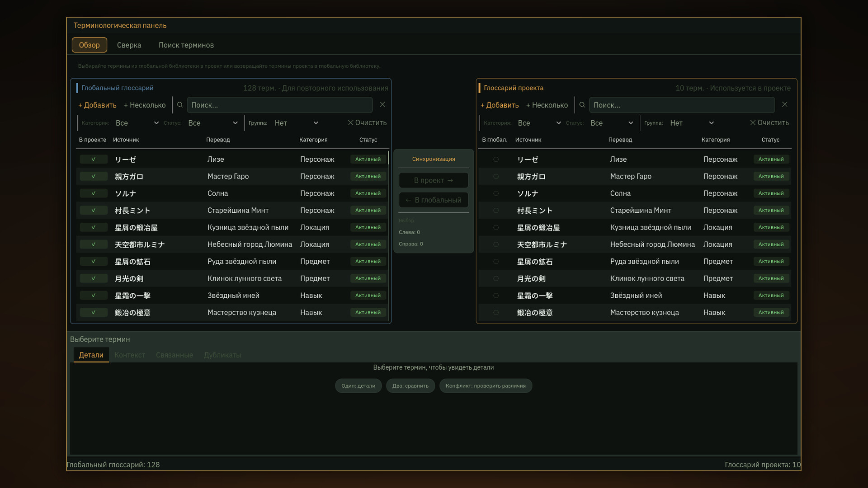Screen dimensions: 868x488
Task: Focus the Поиск field in global glossary
Action: [280, 105]
